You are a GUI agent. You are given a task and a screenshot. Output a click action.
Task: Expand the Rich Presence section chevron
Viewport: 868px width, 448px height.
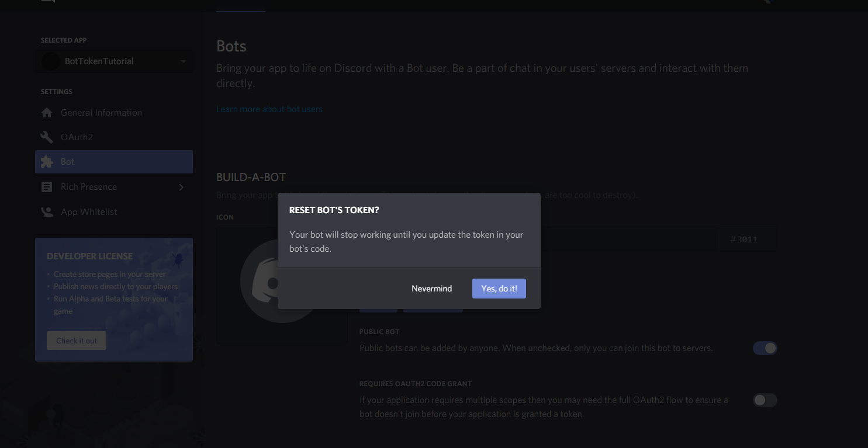click(181, 186)
